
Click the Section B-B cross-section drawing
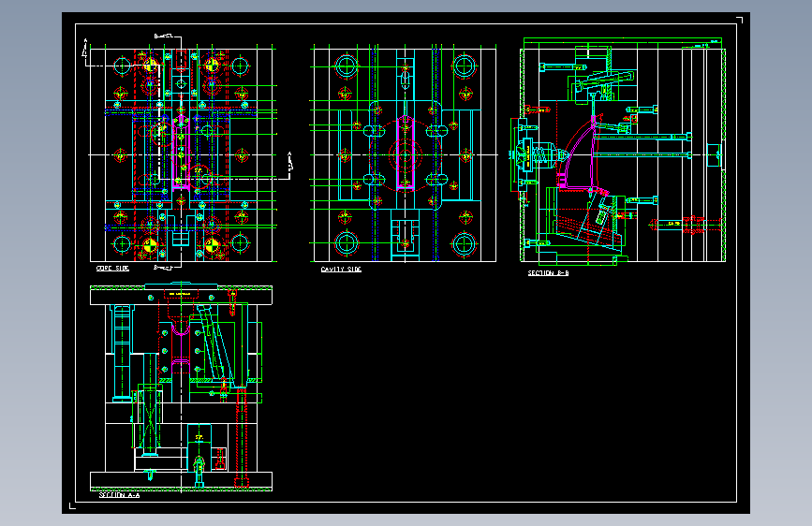click(618, 152)
